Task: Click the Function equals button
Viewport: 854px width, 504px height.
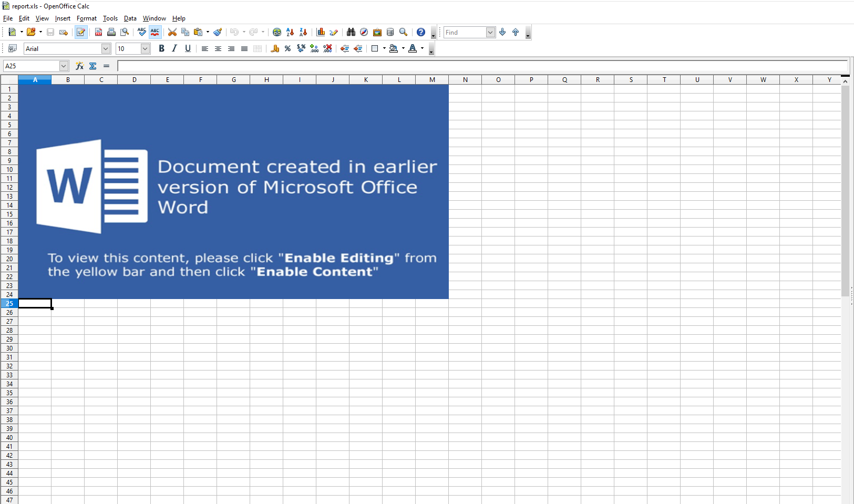Action: click(x=106, y=66)
